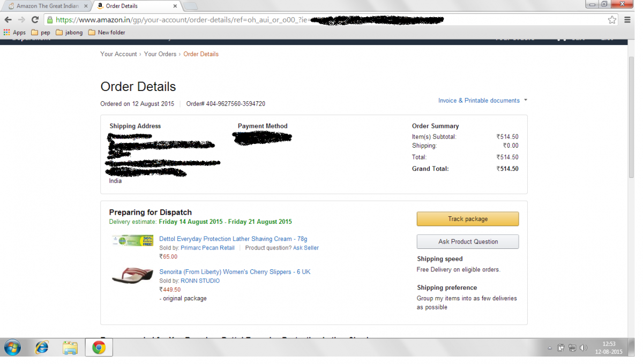Open the Chrome menu hamburger icon
643x364 pixels.
point(627,20)
